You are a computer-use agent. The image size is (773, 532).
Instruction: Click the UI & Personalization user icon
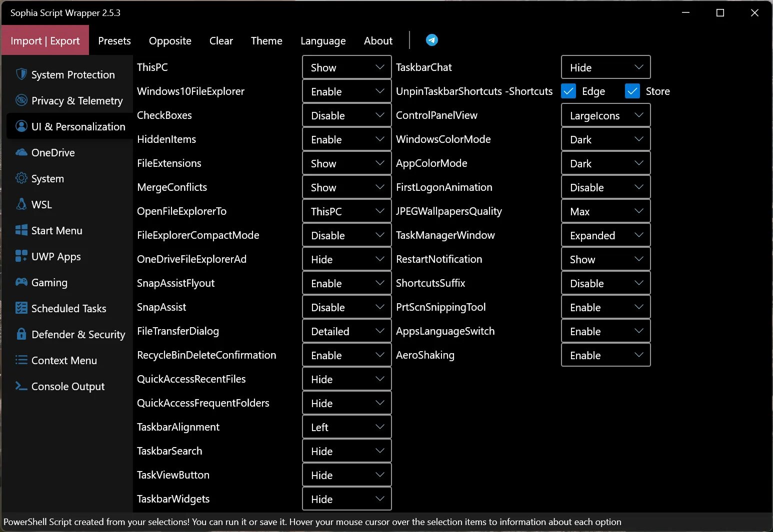pos(21,126)
